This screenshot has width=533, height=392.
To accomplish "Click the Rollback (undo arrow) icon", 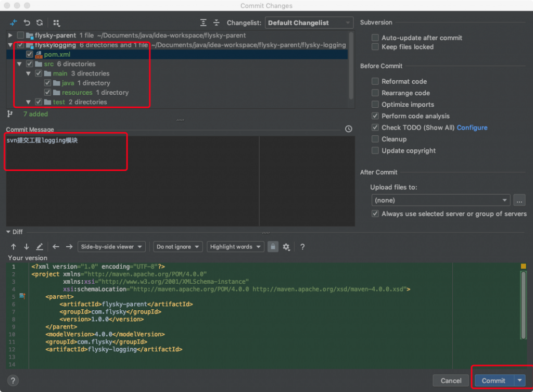I will coord(27,23).
